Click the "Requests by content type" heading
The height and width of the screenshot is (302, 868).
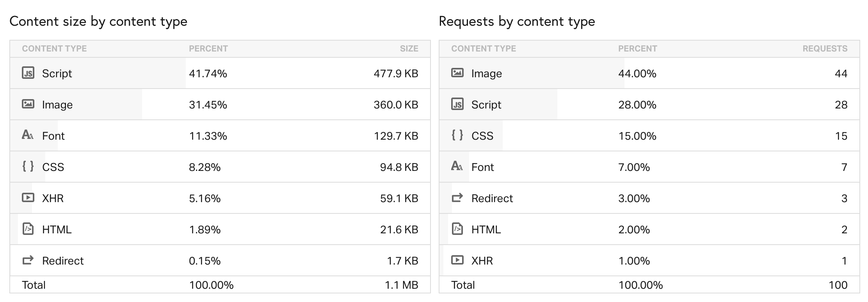(517, 21)
